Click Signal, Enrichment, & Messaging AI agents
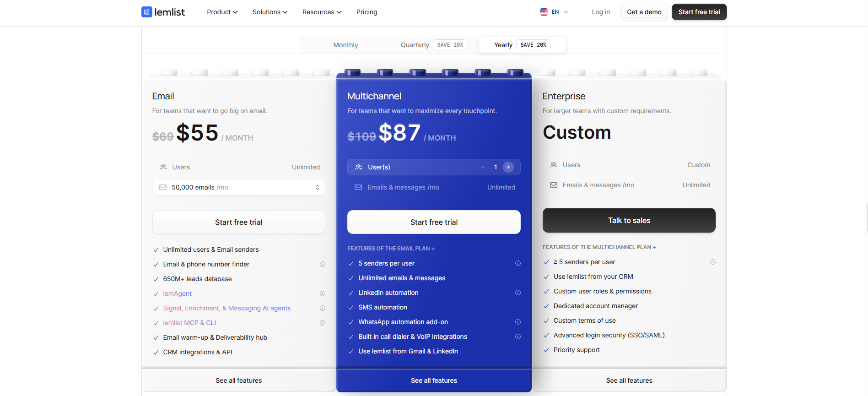Image resolution: width=868 pixels, height=396 pixels. (x=227, y=308)
